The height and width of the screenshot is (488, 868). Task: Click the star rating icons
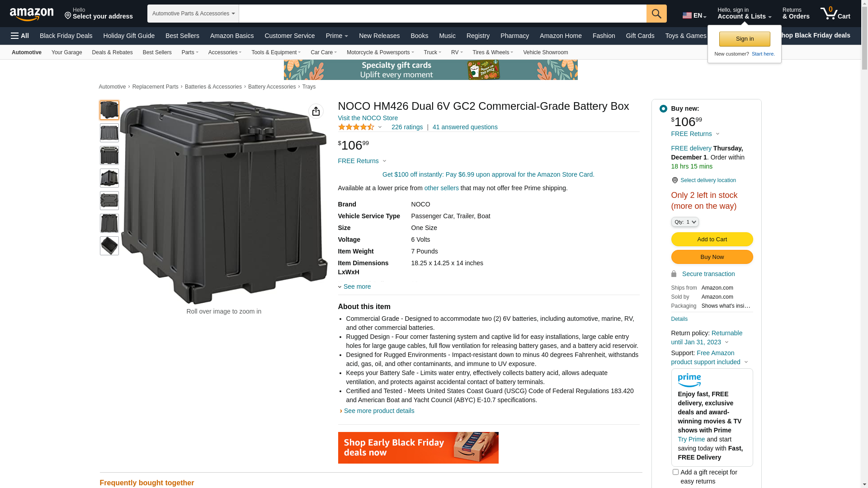click(356, 127)
